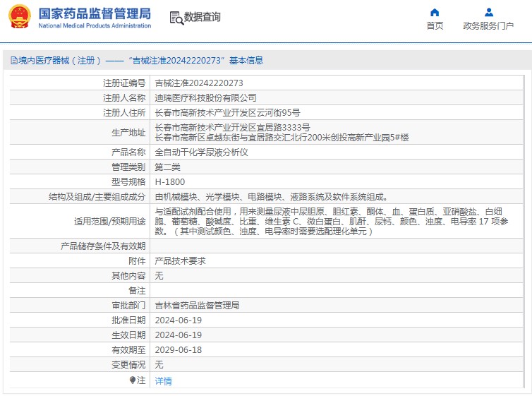
Task: Click the 备注 label
Action: [x=137, y=290]
